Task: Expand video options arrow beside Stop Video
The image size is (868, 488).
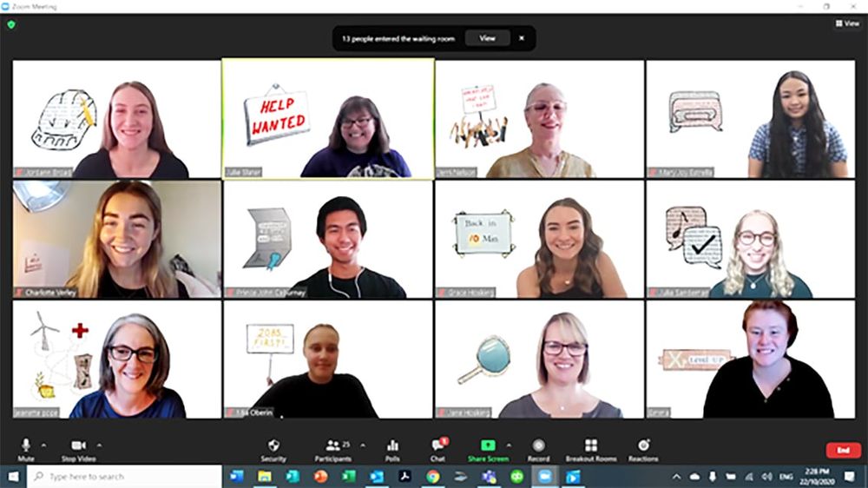Action: coord(100,445)
